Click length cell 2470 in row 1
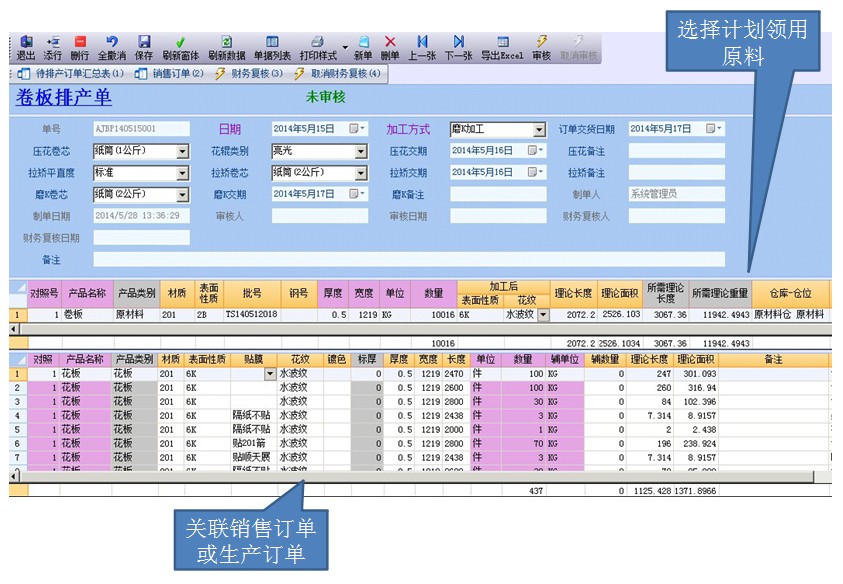The height and width of the screenshot is (584, 843). point(456,374)
